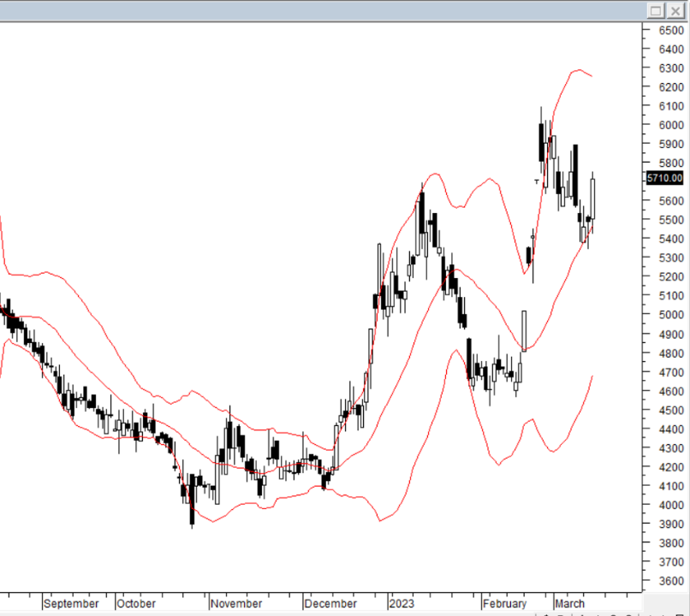Select February on the time axis
This screenshot has height=616, width=690.
[504, 603]
